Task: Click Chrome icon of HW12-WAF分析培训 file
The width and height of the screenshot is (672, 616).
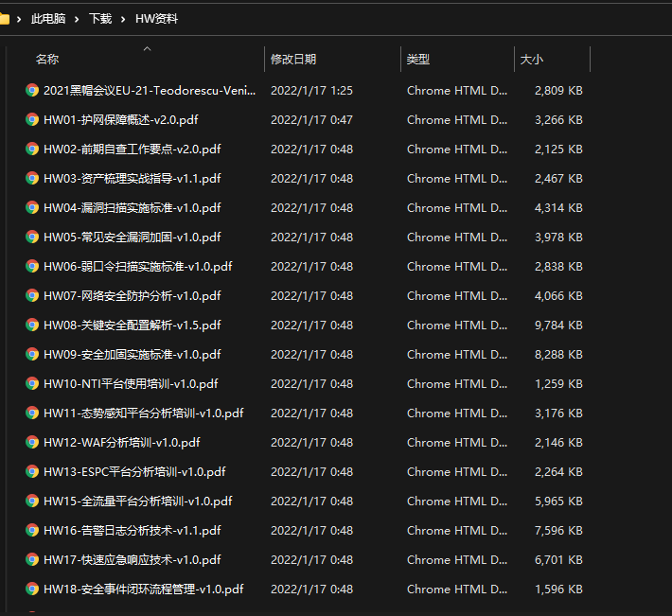Action: [32, 442]
